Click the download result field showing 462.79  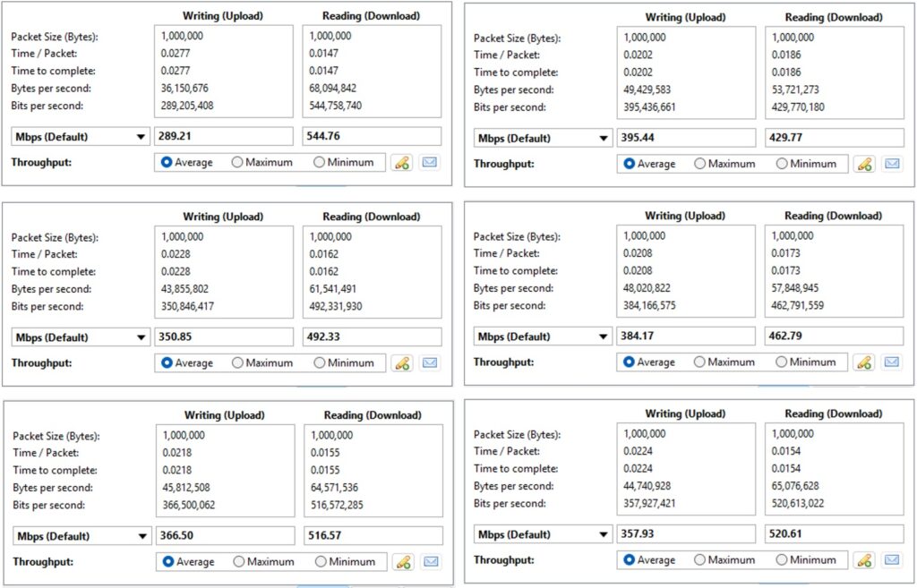point(834,337)
